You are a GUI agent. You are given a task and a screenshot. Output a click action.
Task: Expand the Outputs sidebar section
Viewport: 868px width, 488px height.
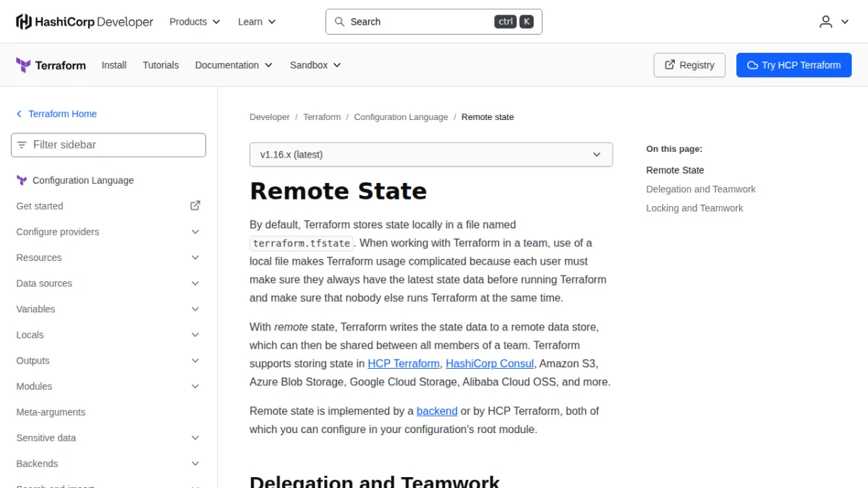click(109, 361)
